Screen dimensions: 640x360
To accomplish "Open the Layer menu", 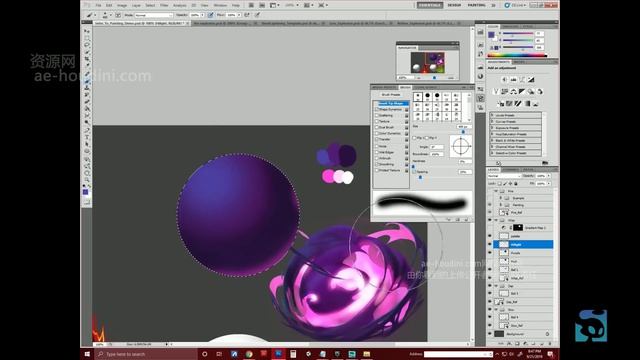I will click(x=136, y=5).
